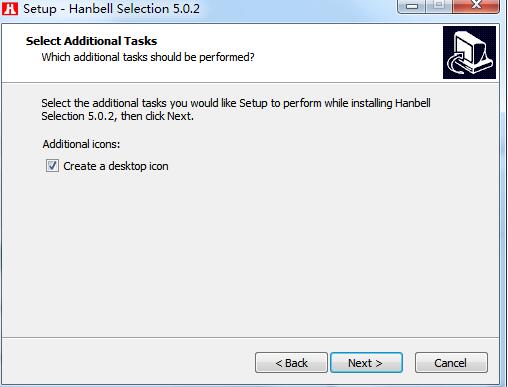Image resolution: width=508 pixels, height=387 pixels.
Task: Click the maximize button in title bar
Action: coord(439,6)
